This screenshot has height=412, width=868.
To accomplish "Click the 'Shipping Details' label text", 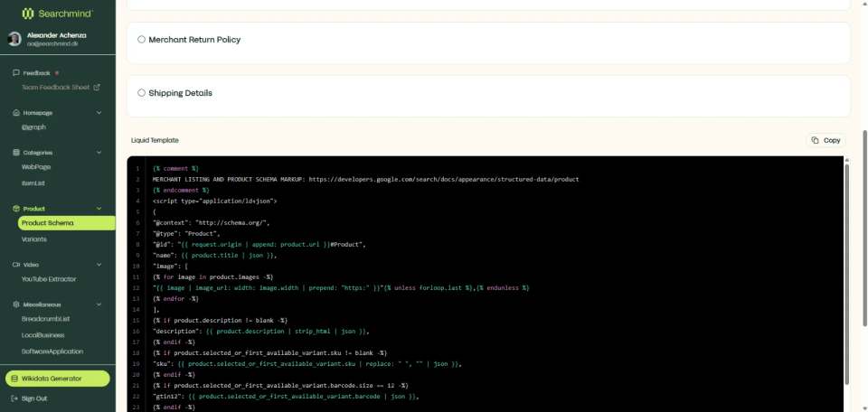I will [181, 93].
